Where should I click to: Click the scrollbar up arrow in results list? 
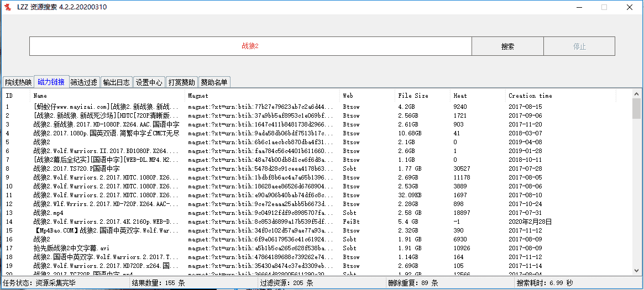click(636, 93)
